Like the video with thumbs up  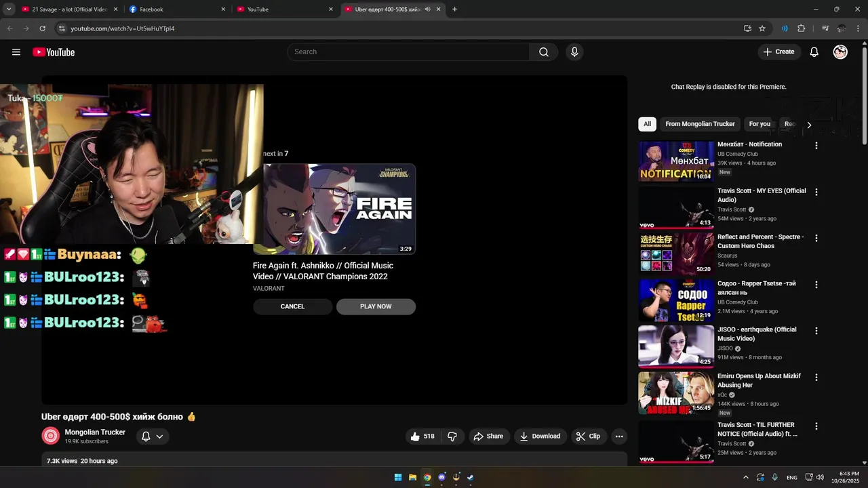(422, 436)
